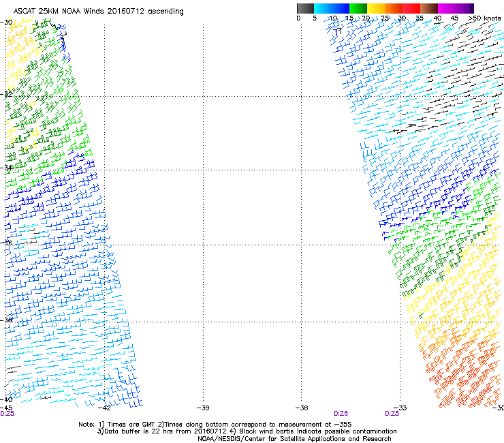Click the word 'ascending' in the title

[x=166, y=12]
